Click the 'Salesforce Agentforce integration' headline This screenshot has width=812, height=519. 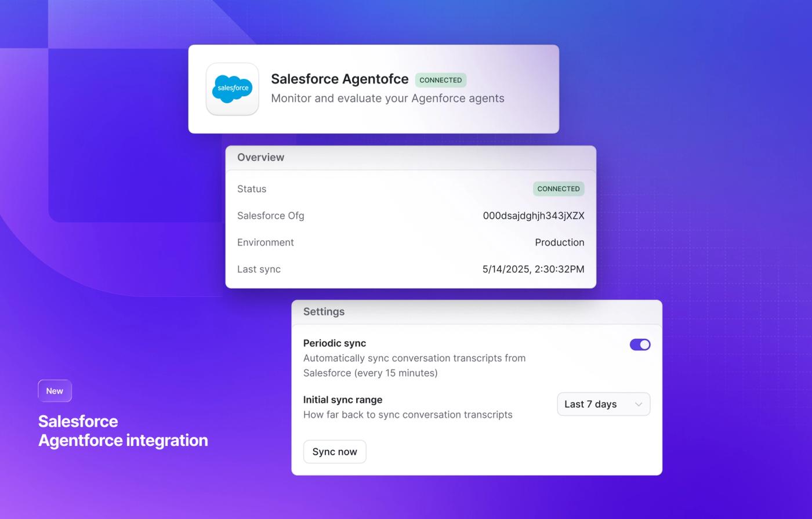123,430
